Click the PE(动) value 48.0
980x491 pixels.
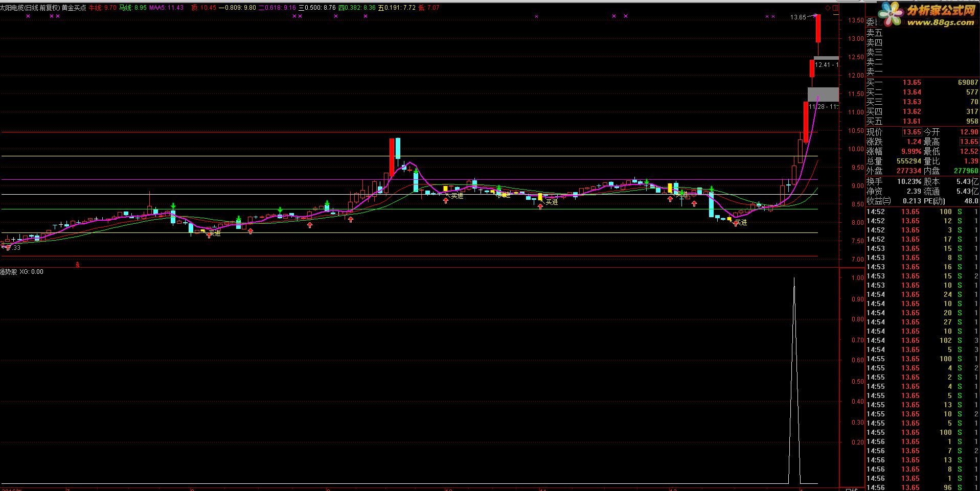[971, 201]
